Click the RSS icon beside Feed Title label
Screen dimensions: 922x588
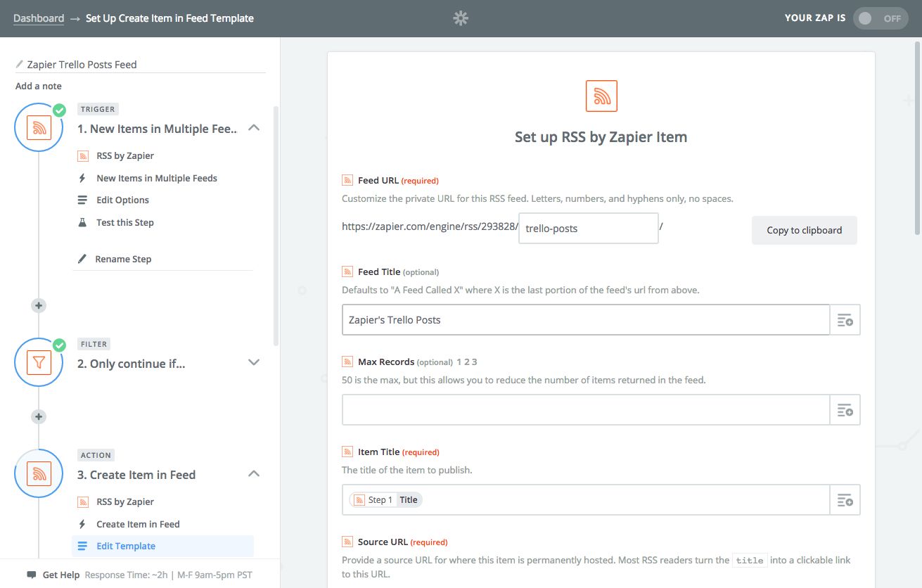point(347,271)
